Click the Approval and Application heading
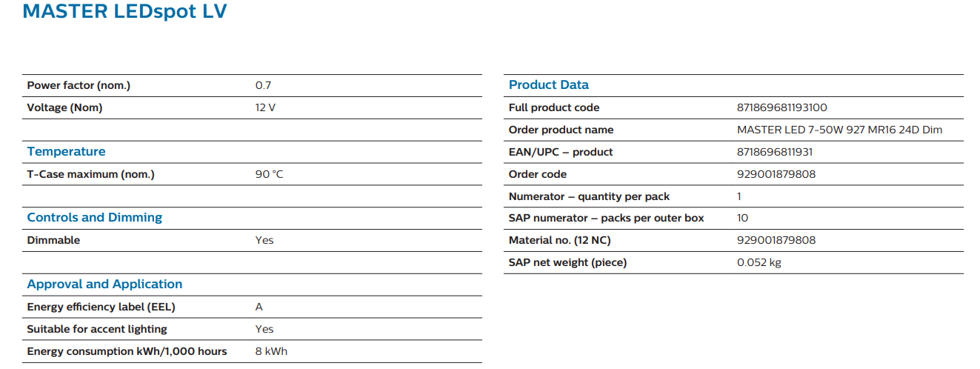 [x=104, y=285]
